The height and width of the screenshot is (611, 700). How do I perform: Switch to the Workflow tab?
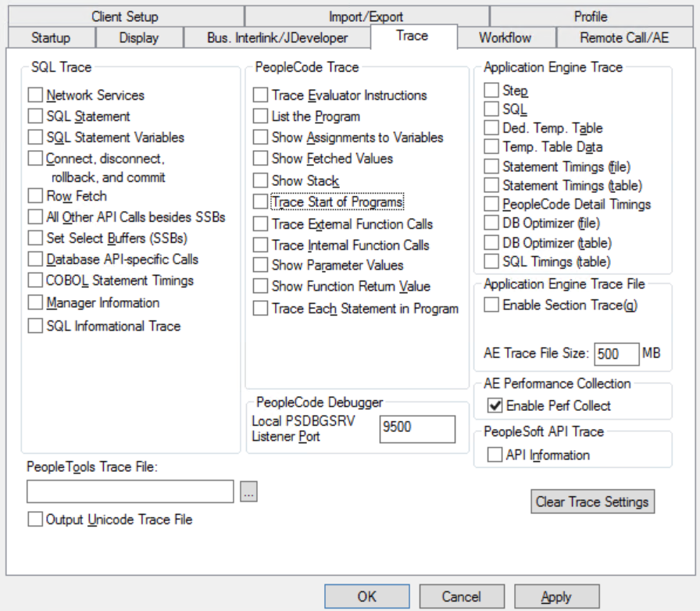coord(505,36)
